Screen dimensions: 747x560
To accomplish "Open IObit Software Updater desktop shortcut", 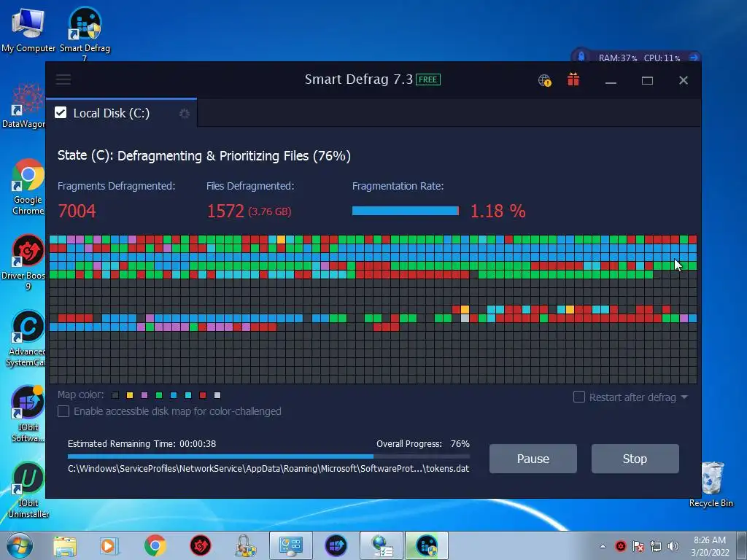I will coord(28,413).
